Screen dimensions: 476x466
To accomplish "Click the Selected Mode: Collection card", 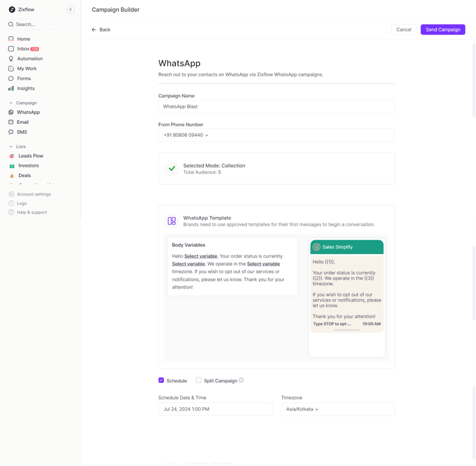I will [277, 169].
